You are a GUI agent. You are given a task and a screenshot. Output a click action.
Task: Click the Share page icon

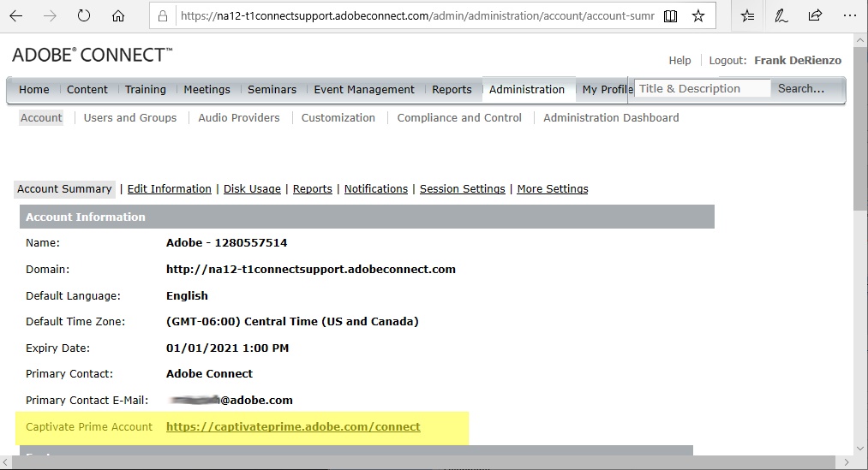[x=815, y=15]
